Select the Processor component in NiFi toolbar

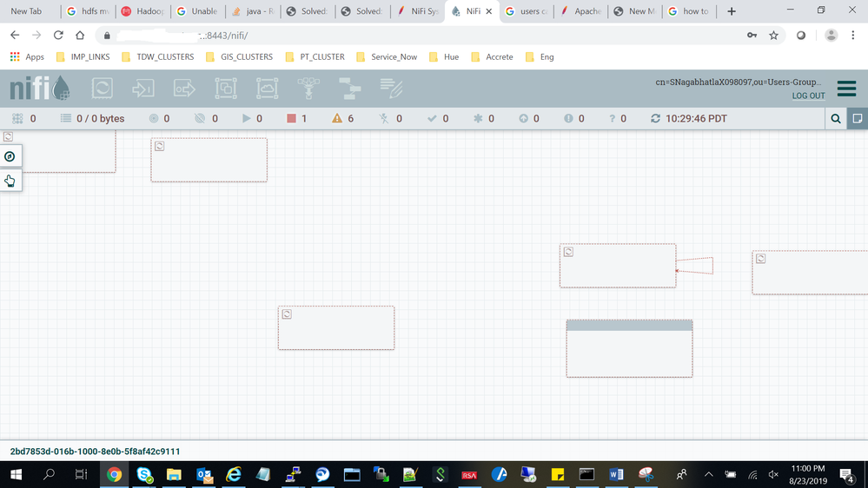pyautogui.click(x=103, y=89)
